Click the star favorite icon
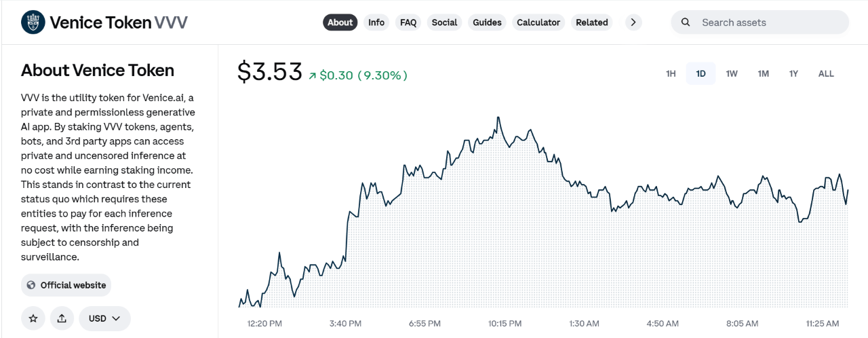868x338 pixels. (33, 318)
